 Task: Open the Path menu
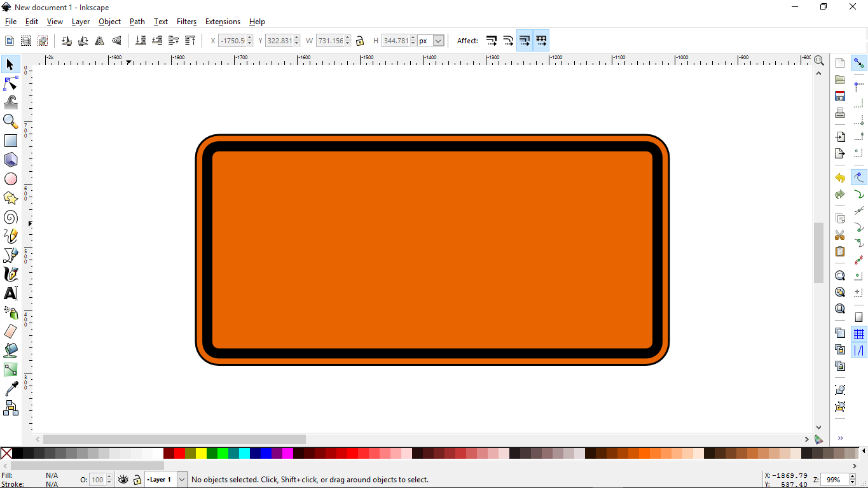137,22
